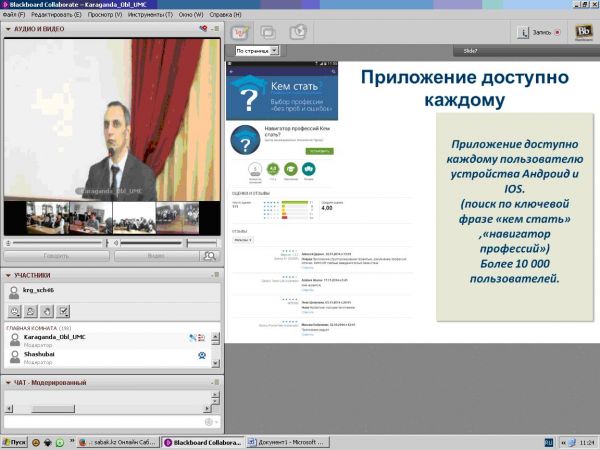Toggle the Raise Hand button

coord(47,311)
